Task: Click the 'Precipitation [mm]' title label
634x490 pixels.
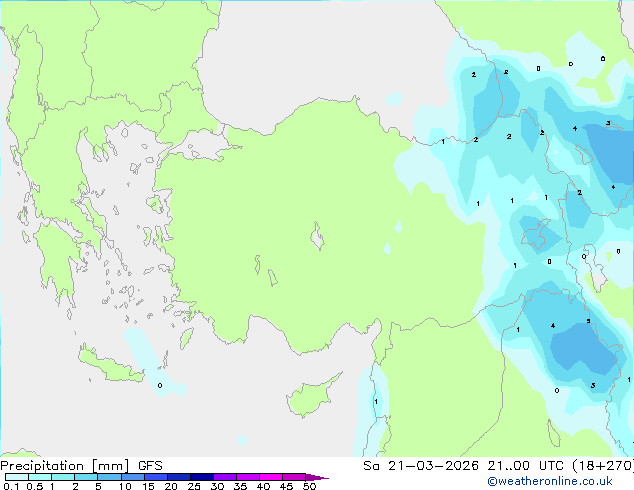Action: pos(65,466)
